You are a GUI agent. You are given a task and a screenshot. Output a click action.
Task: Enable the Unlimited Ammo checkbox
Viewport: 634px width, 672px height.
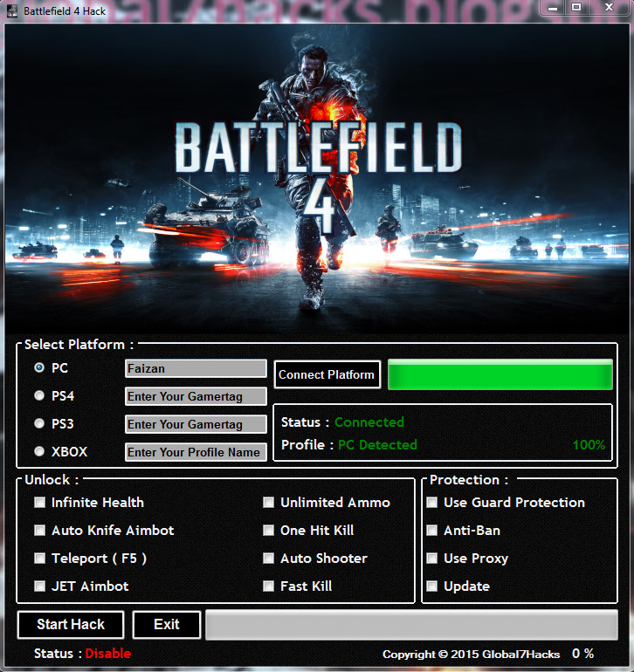tap(268, 503)
